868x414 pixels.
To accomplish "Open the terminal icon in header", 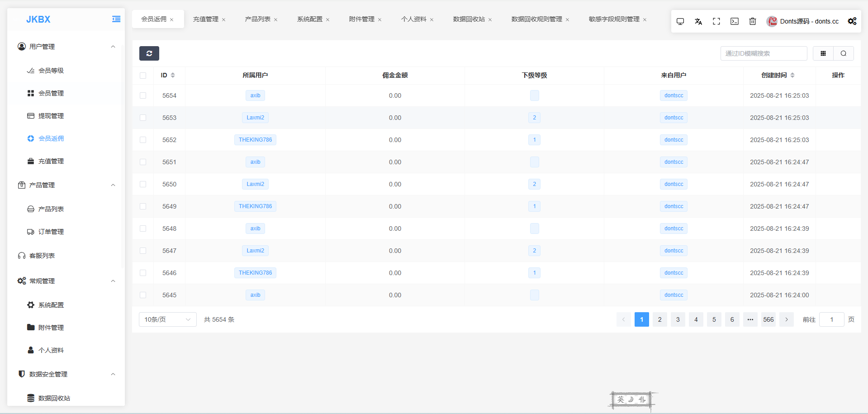I will click(734, 21).
